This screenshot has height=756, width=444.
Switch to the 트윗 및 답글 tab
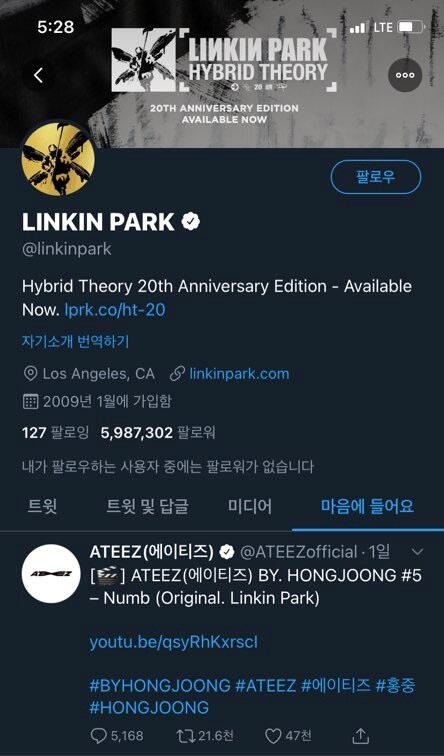pyautogui.click(x=148, y=506)
